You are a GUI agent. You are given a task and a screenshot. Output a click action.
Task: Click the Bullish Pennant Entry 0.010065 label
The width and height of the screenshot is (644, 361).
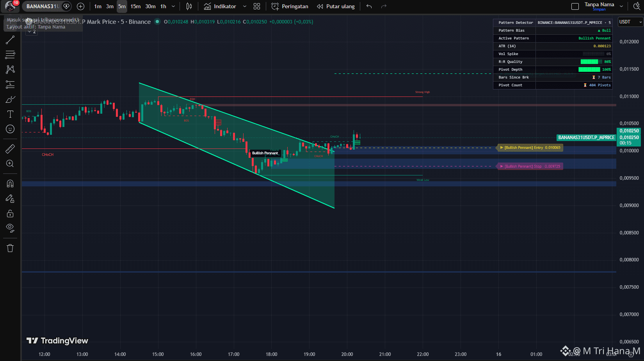pos(530,148)
